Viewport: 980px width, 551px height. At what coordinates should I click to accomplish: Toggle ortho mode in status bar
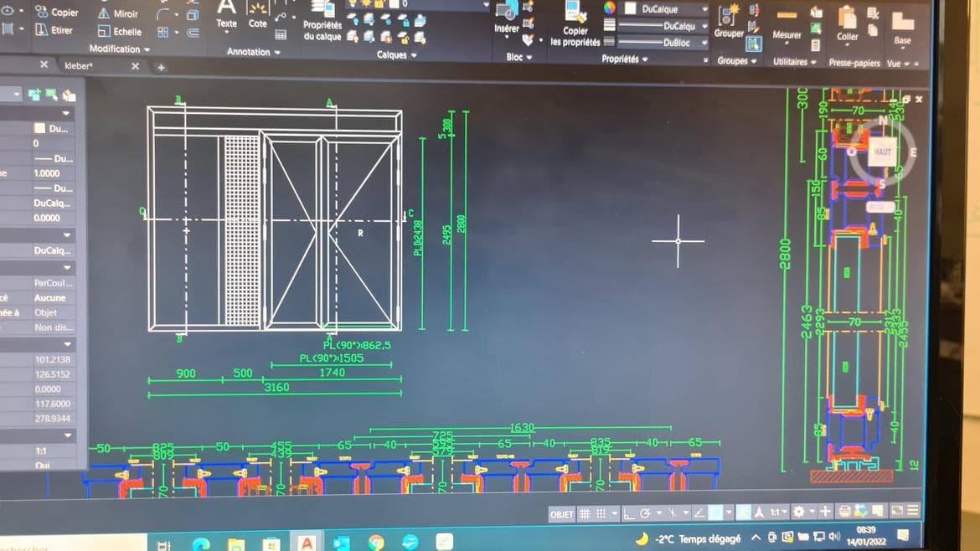(629, 513)
